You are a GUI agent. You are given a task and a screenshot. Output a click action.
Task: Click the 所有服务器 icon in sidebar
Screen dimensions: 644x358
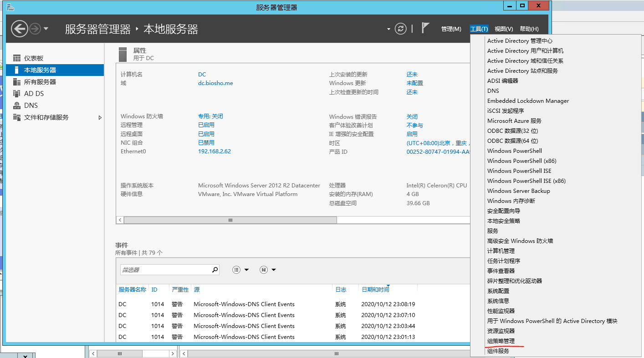click(17, 82)
